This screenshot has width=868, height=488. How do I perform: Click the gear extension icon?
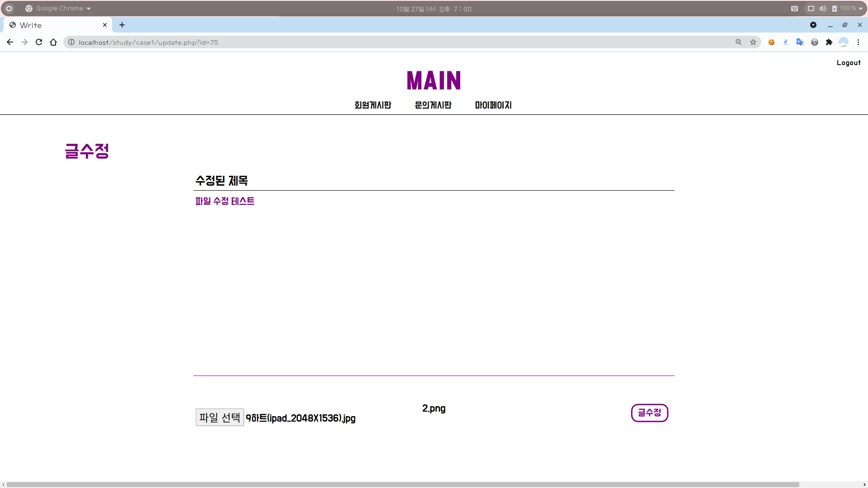814,42
